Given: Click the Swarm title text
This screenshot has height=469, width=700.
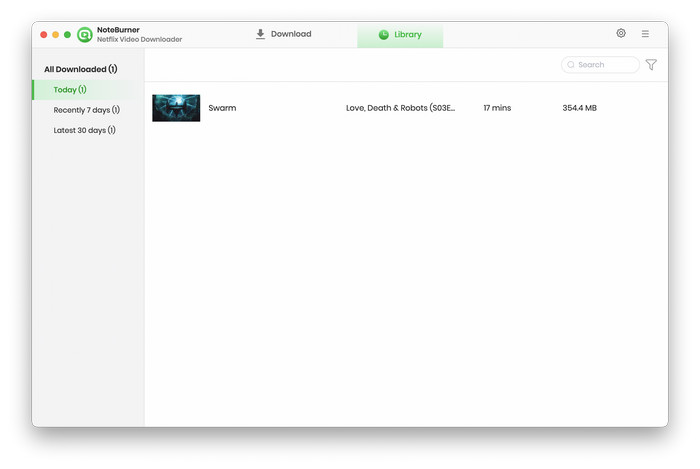Looking at the screenshot, I should coord(222,108).
